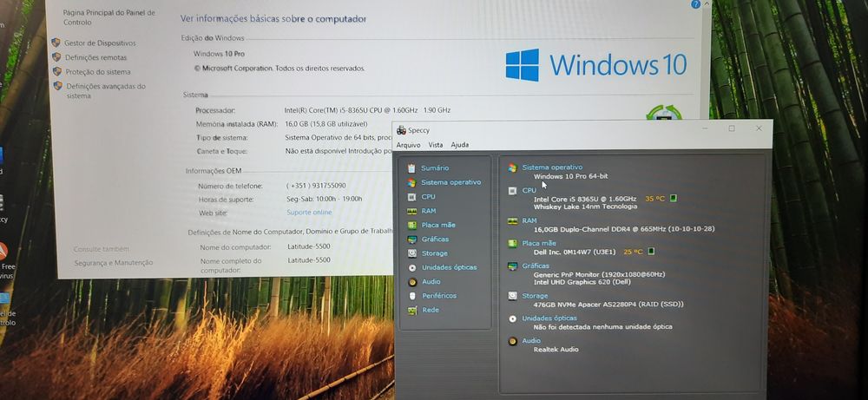868x400 pixels.
Task: Select Unidades ópticas in the Speccy sidebar
Action: 449,267
